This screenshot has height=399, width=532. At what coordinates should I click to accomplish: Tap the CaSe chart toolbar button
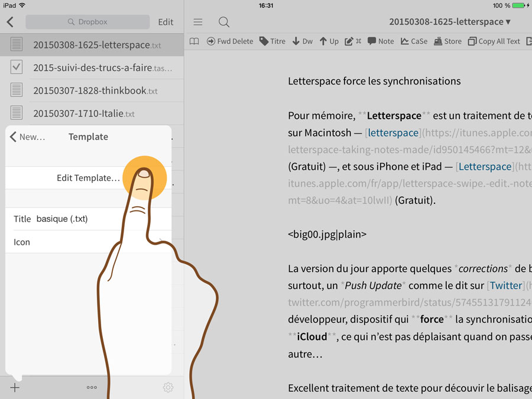414,41
